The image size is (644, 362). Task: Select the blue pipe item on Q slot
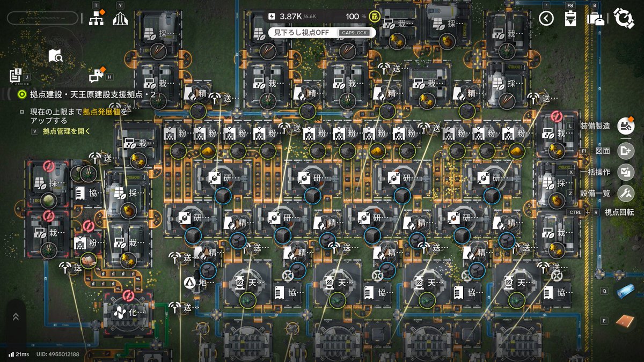click(x=625, y=291)
